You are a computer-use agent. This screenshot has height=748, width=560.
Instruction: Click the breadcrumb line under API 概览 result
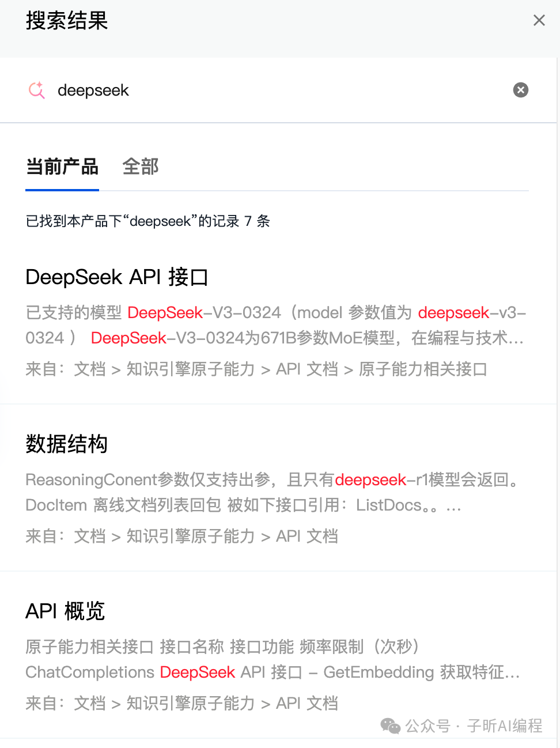(182, 703)
